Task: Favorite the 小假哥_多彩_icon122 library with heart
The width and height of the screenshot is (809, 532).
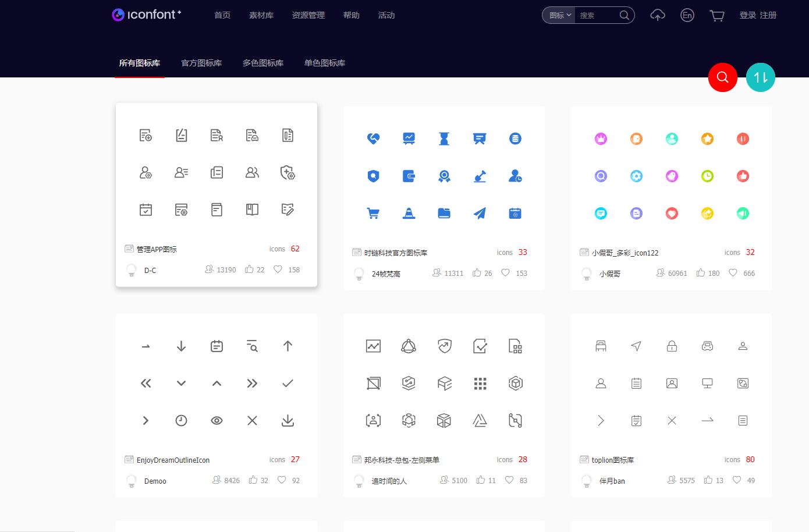Action: point(733,273)
